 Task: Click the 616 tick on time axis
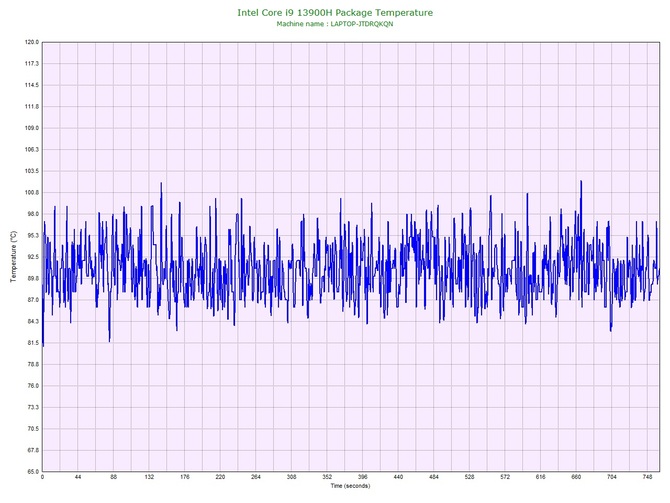coord(541,477)
